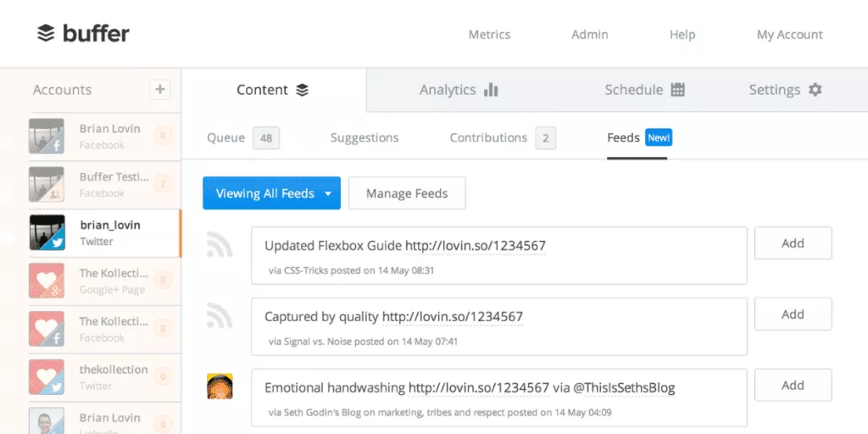Click the plus icon to add account

coord(159,90)
